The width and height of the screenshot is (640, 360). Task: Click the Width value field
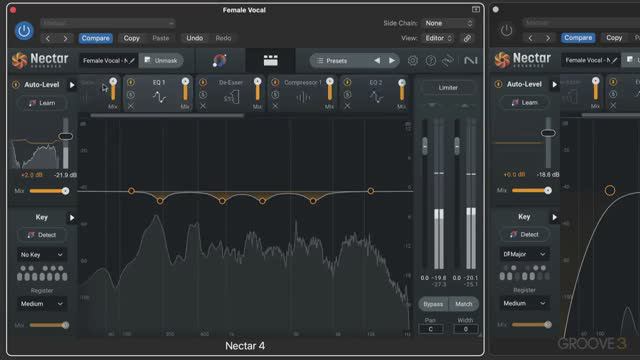click(x=465, y=329)
